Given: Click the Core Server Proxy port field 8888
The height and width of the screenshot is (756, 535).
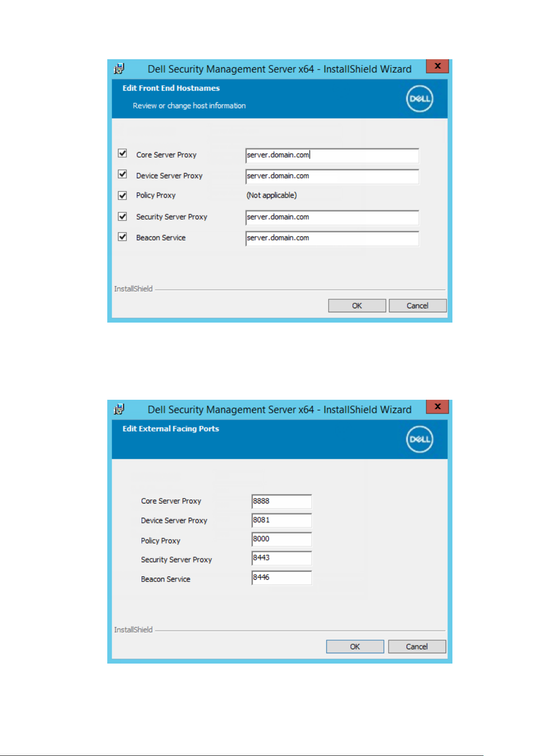Looking at the screenshot, I should pos(281,502).
